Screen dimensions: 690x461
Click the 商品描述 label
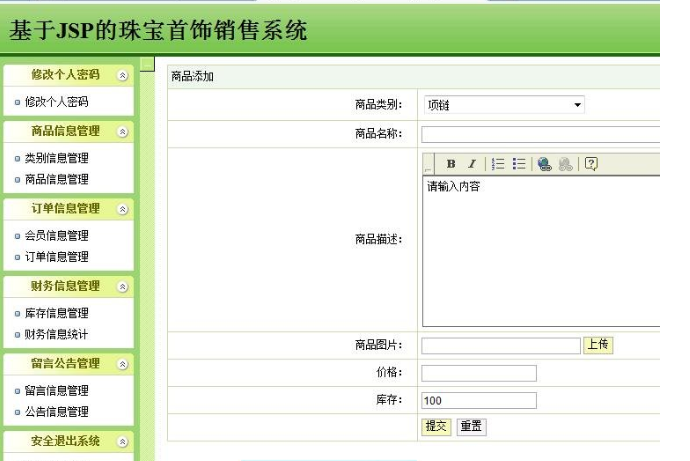pyautogui.click(x=378, y=239)
